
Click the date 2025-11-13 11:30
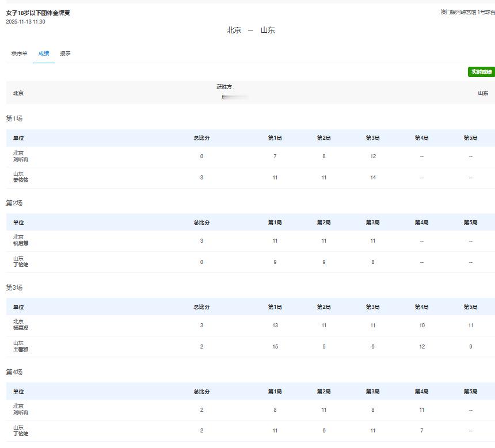25,22
